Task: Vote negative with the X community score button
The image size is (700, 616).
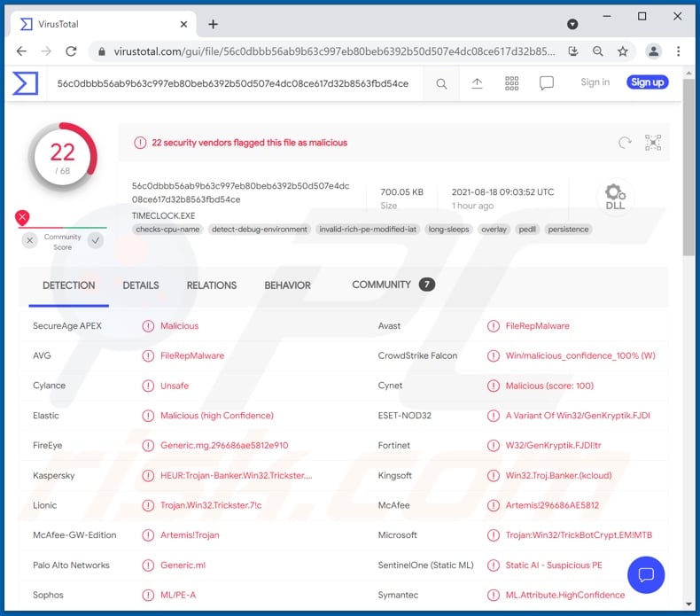Action: [x=29, y=241]
